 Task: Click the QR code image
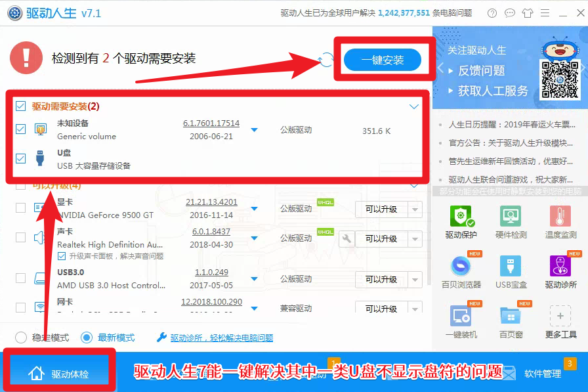560,79
